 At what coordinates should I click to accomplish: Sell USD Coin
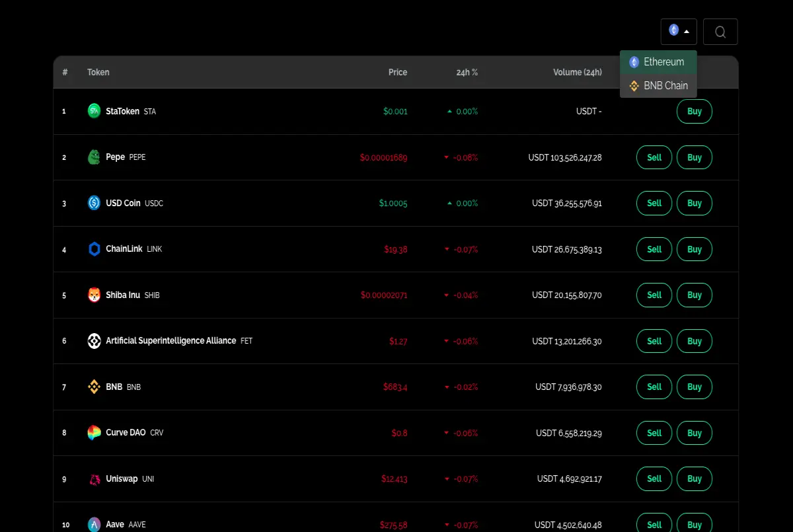pos(654,204)
